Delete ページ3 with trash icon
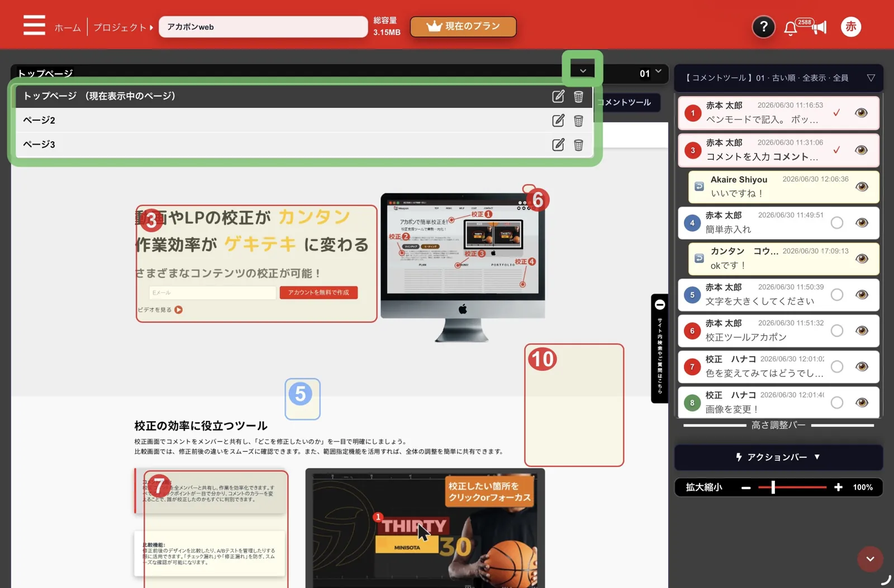The image size is (894, 588). coord(578,145)
